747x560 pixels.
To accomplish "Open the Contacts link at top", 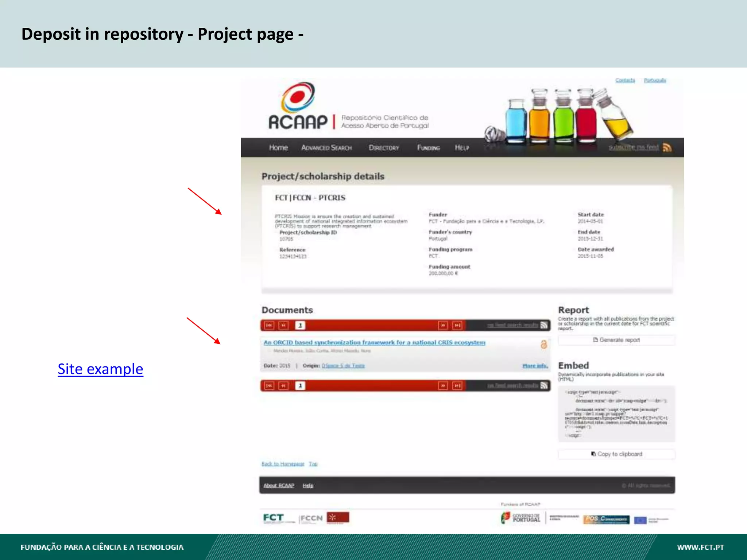I will pyautogui.click(x=625, y=80).
